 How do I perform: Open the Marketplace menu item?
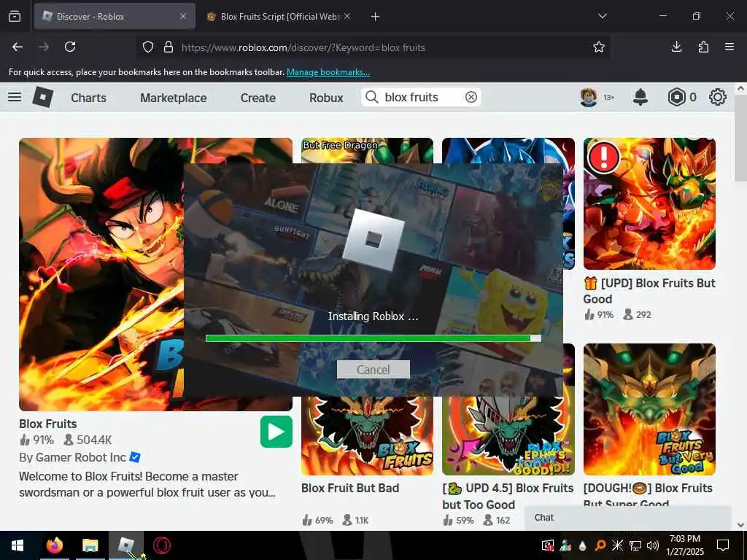point(174,98)
